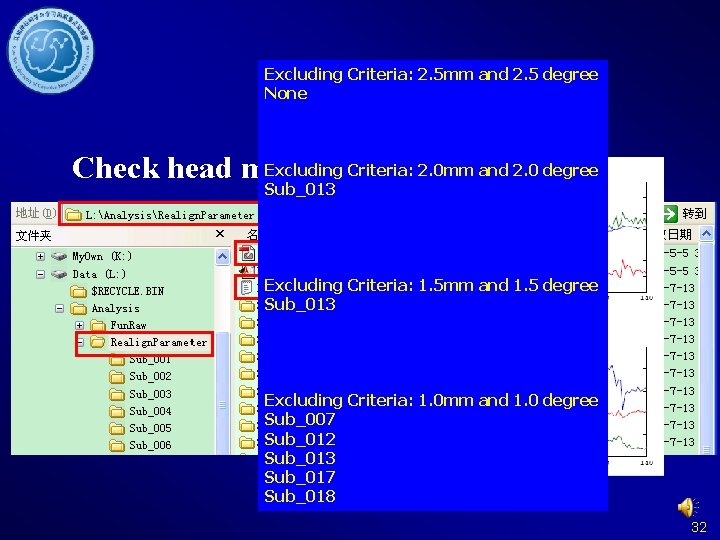
Task: Click the 1.5mm excluding criteria heading
Action: tap(431, 285)
